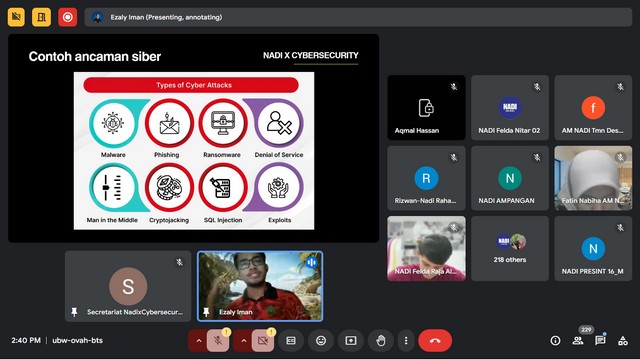The height and width of the screenshot is (360, 640).
Task: Open the emoji reactions button
Action: (x=321, y=340)
